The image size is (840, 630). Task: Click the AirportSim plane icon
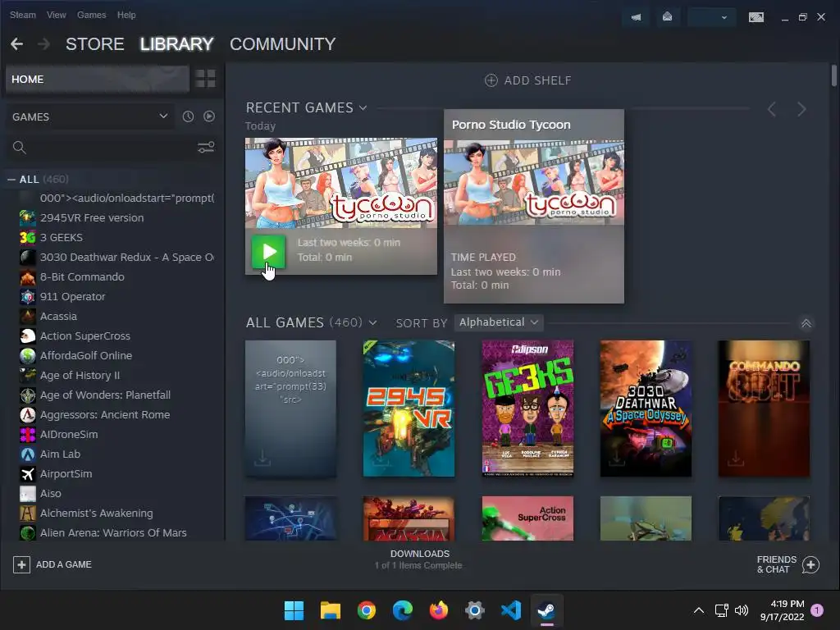tap(27, 473)
